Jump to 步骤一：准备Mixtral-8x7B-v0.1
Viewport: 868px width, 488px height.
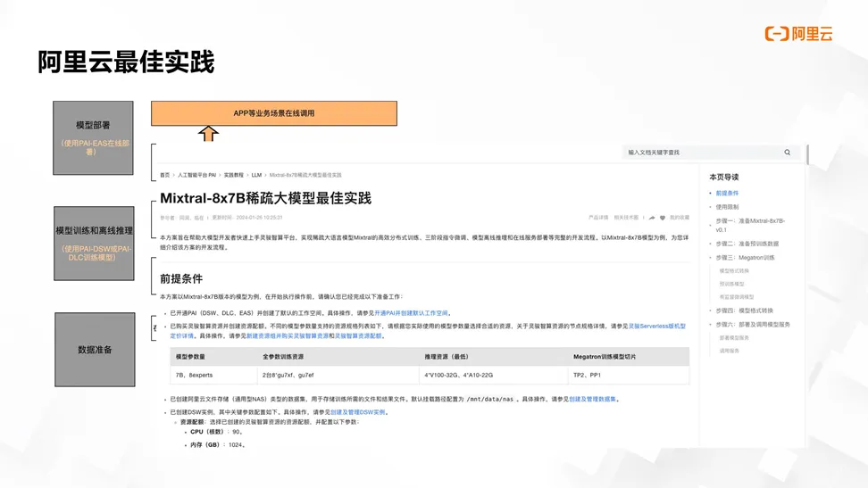pos(750,225)
